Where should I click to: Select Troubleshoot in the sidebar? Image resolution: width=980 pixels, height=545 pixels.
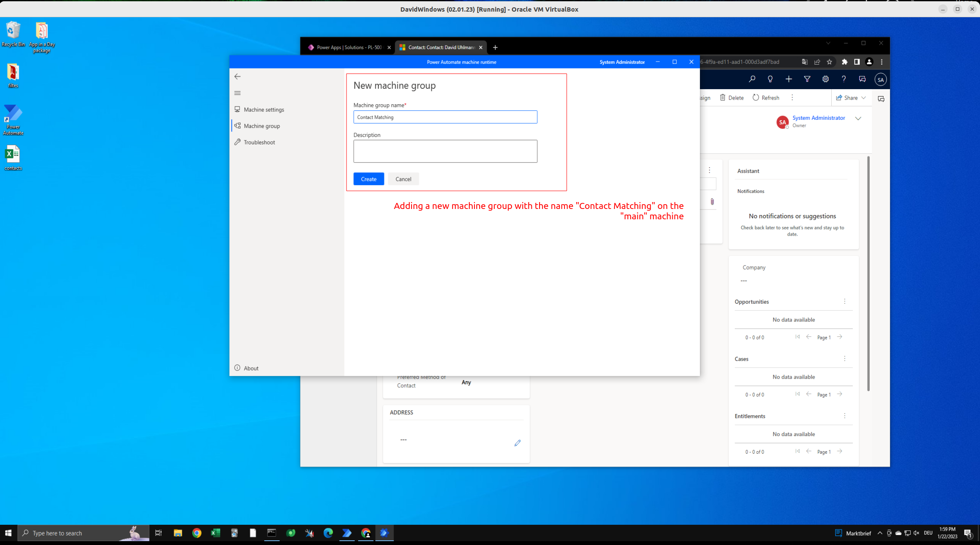(259, 143)
